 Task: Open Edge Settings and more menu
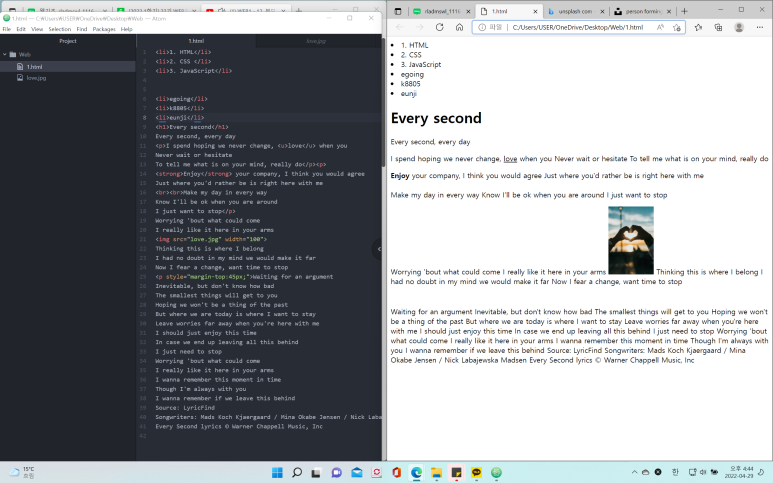[x=760, y=27]
